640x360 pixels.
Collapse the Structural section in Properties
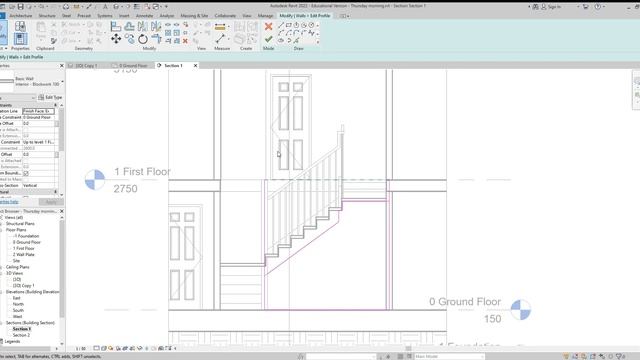56,191
